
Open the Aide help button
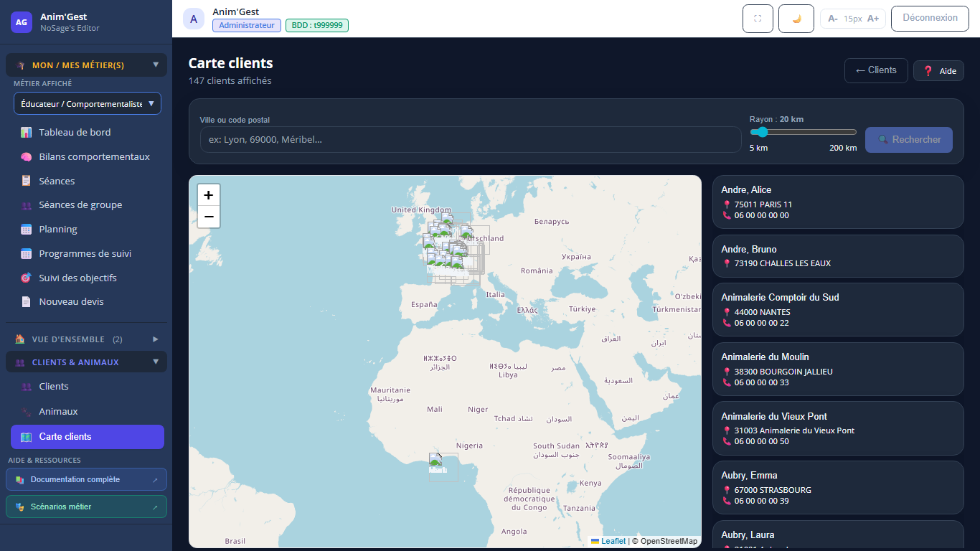(938, 71)
